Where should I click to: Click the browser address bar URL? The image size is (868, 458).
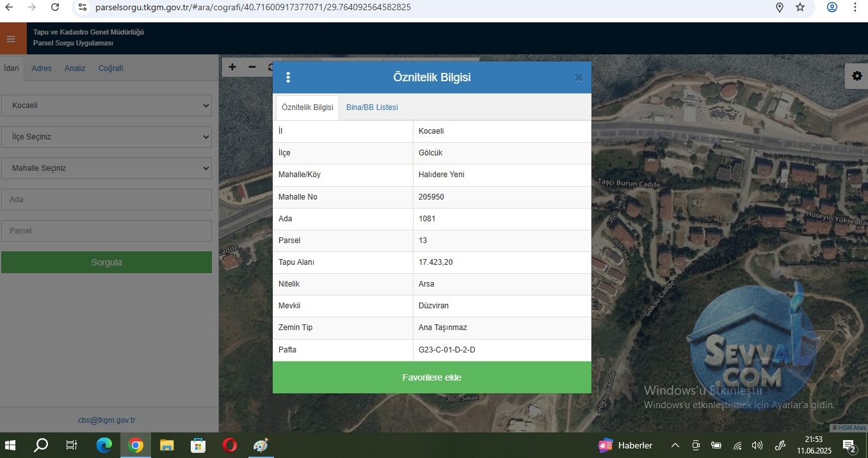click(x=253, y=7)
